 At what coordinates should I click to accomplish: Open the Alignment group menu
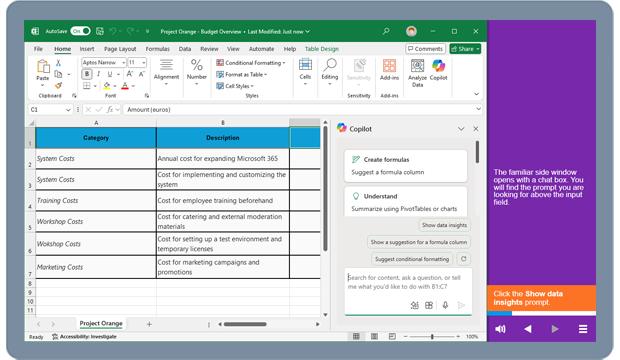(x=166, y=72)
